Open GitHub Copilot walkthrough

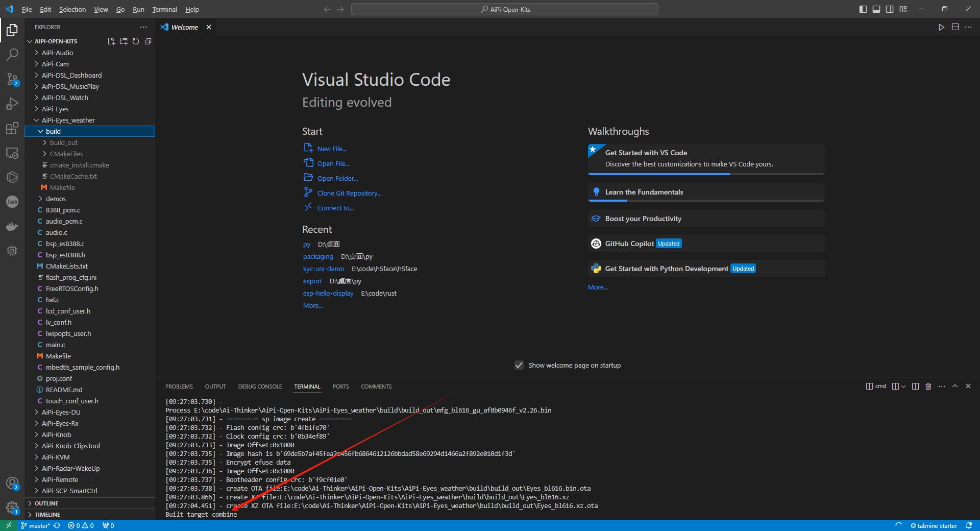[706, 244]
